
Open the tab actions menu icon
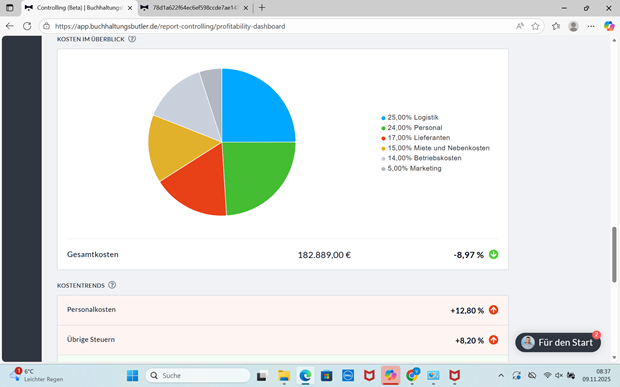pyautogui.click(x=9, y=8)
